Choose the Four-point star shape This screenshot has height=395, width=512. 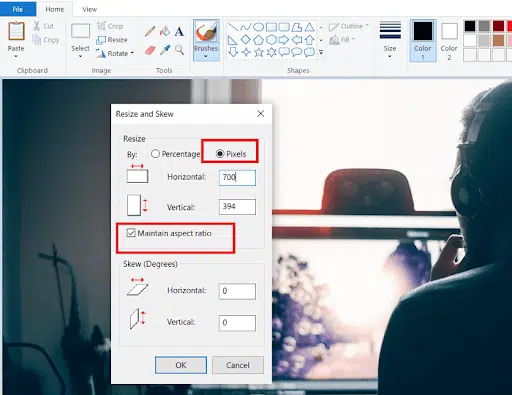pyautogui.click(x=246, y=52)
